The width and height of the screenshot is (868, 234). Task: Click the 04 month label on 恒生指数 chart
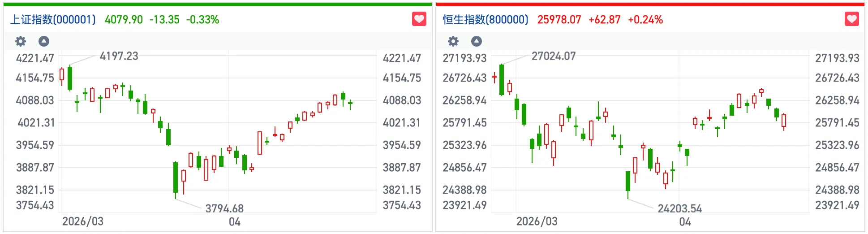pyautogui.click(x=685, y=222)
